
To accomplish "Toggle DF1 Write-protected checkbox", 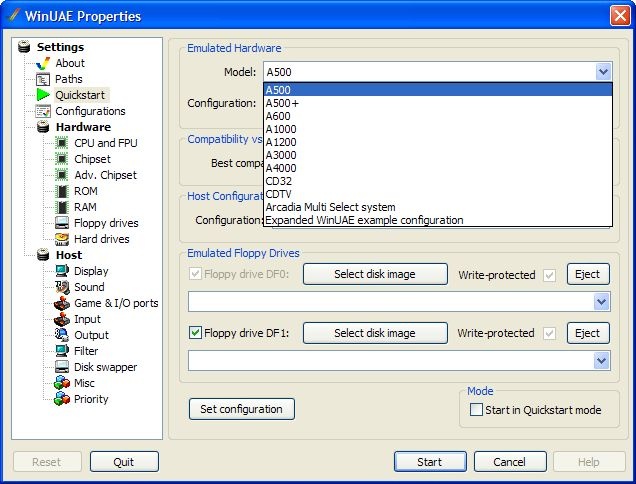I will click(x=548, y=333).
